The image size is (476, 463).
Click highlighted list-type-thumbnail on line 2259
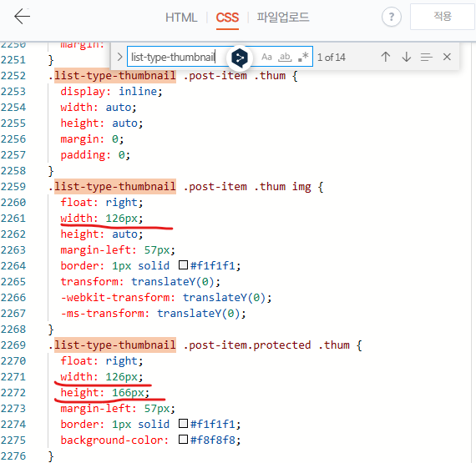point(115,187)
